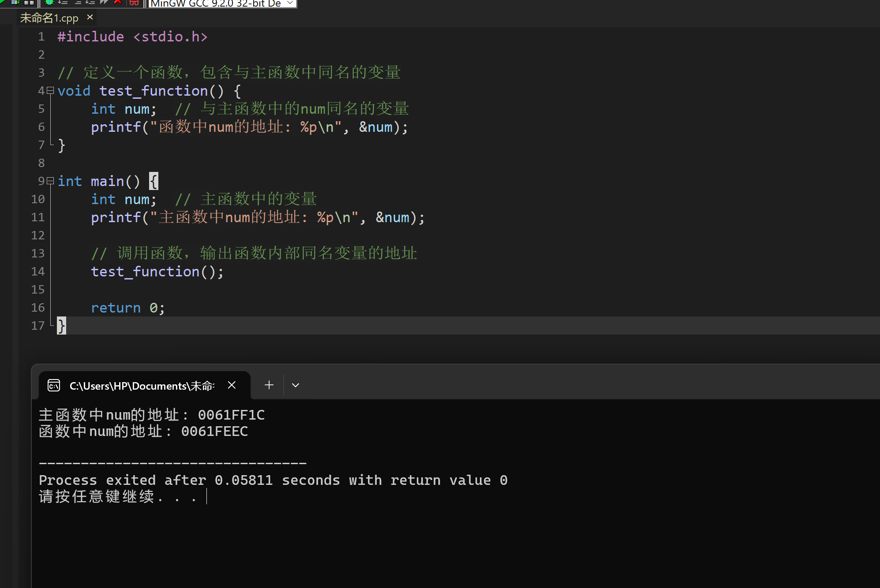Click the green bug Debug icon
Viewport: 880px width, 588px height.
tap(49, 2)
